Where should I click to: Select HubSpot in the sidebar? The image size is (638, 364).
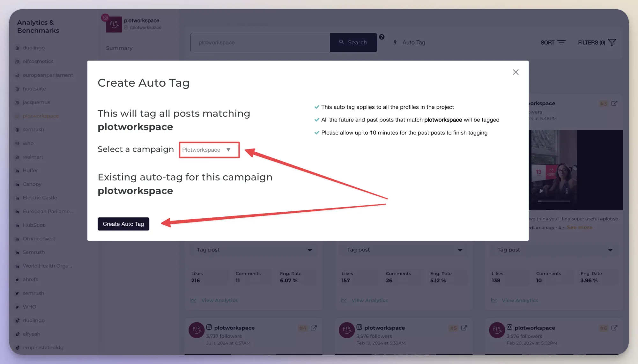click(33, 225)
